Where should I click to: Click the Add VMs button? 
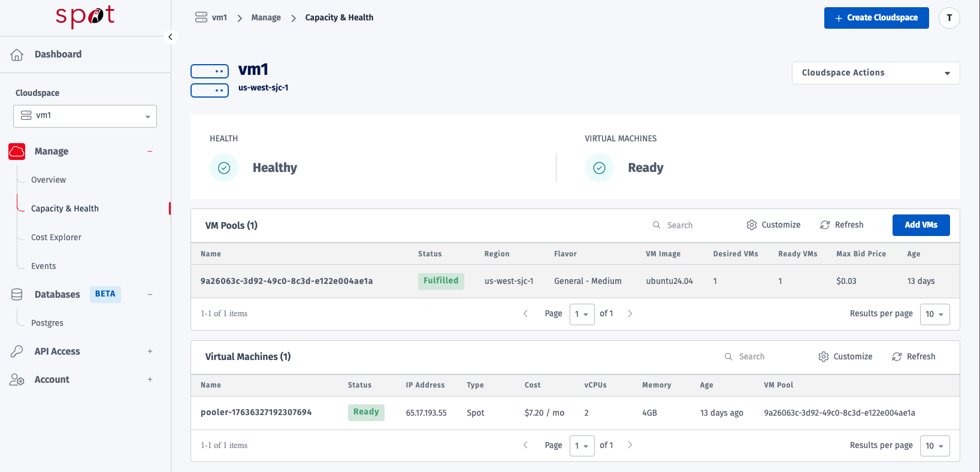(921, 225)
